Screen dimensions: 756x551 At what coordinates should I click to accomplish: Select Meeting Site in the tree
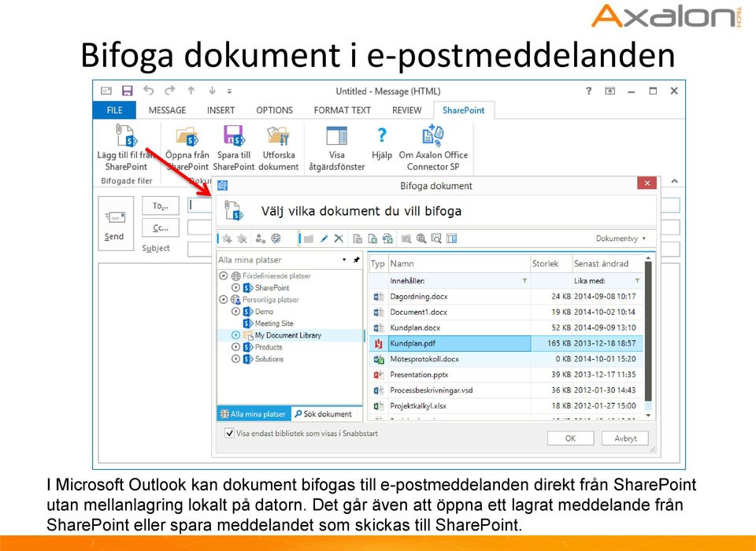pos(274,323)
